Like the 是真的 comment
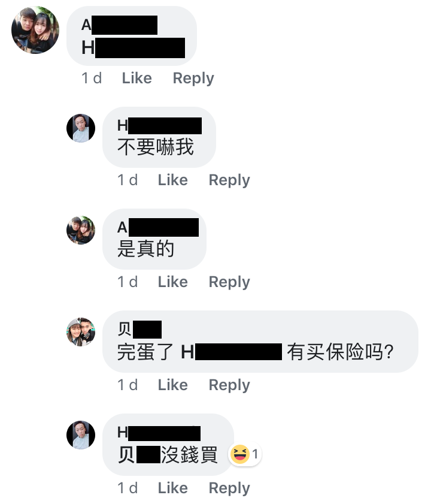This screenshot has width=446, height=504. 173,282
